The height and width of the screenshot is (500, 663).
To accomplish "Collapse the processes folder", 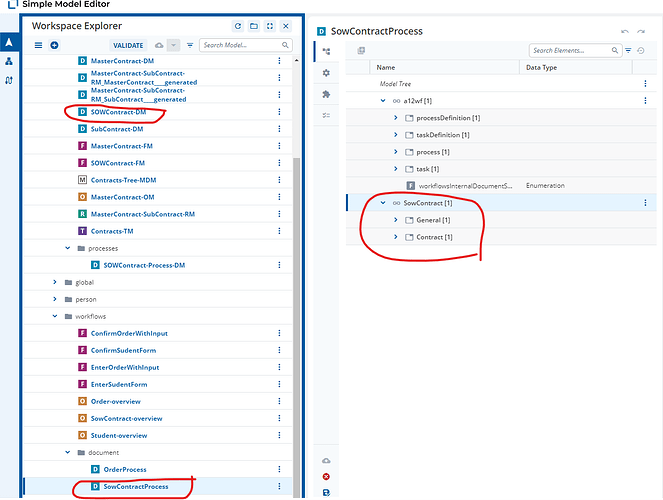I will coord(68,248).
